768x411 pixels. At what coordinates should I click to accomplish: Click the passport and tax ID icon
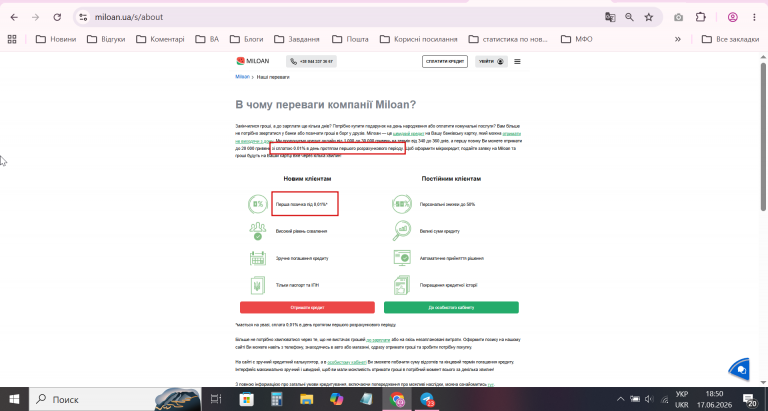[x=258, y=285]
